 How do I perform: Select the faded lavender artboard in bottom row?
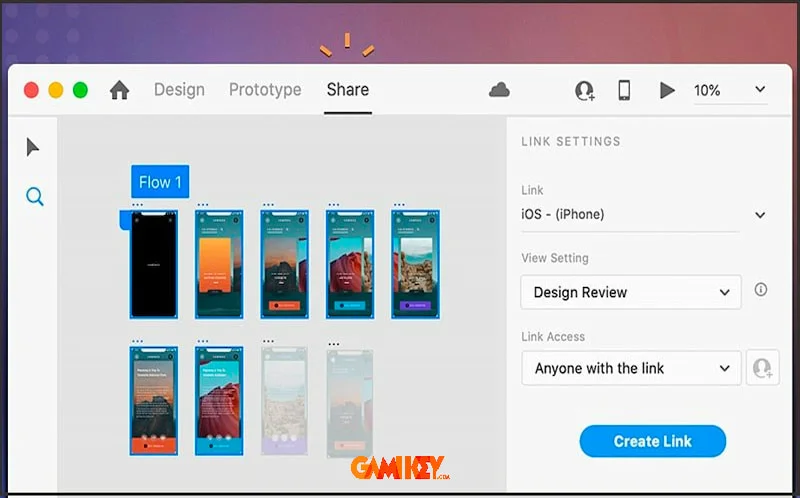(284, 401)
